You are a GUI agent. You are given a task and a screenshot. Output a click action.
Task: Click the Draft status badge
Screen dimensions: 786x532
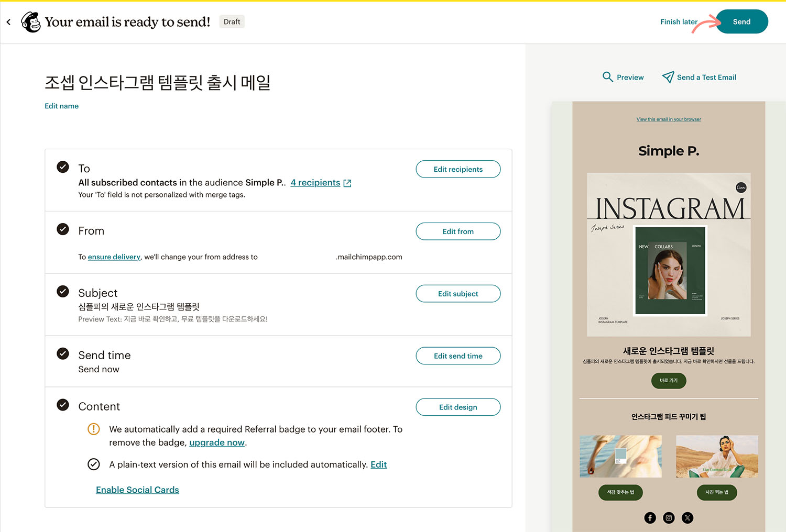click(x=232, y=21)
